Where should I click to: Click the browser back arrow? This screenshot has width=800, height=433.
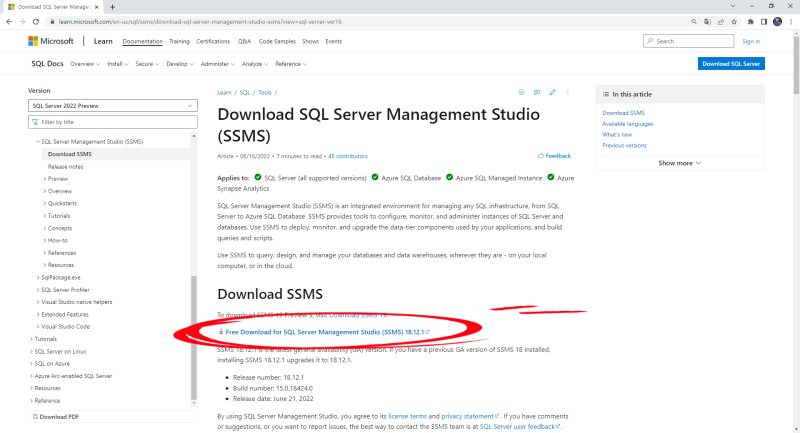click(x=9, y=21)
